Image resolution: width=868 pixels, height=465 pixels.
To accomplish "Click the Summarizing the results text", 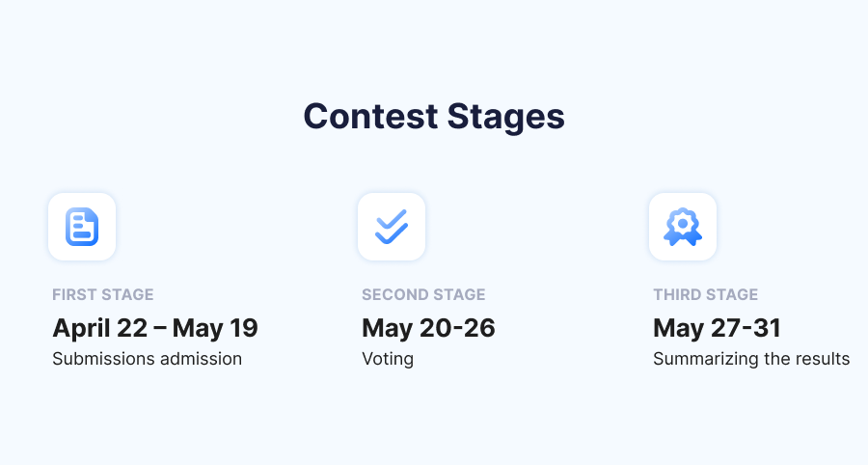I will tap(751, 359).
